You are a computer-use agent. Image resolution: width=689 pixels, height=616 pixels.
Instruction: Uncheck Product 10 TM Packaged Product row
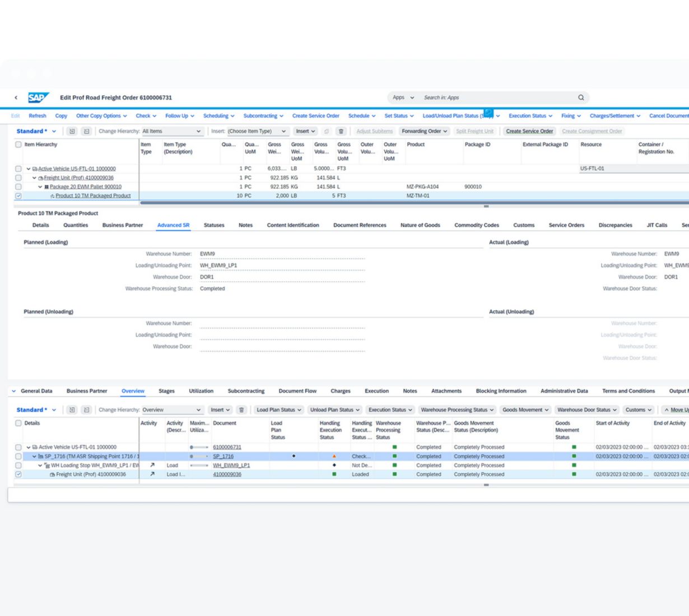[x=18, y=196]
